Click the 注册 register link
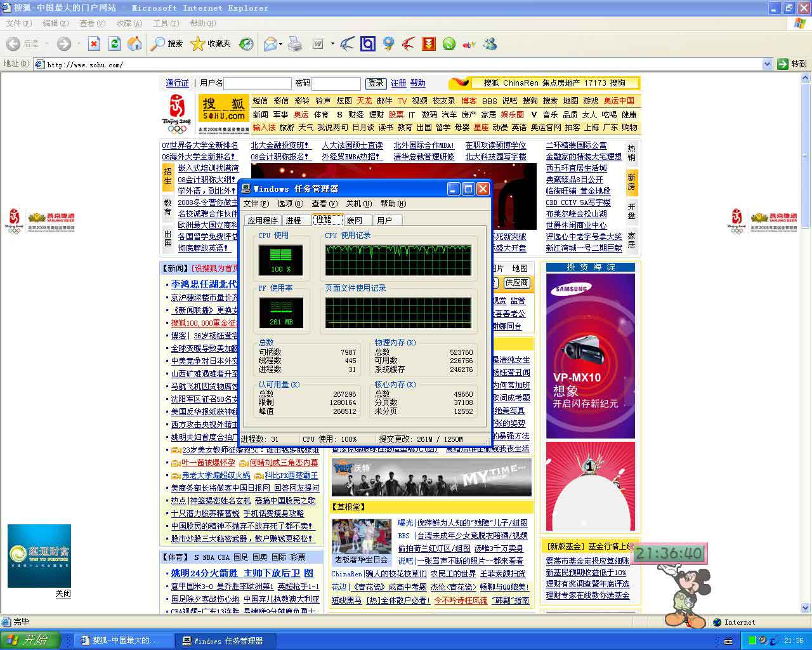The height and width of the screenshot is (650, 812). coord(398,83)
